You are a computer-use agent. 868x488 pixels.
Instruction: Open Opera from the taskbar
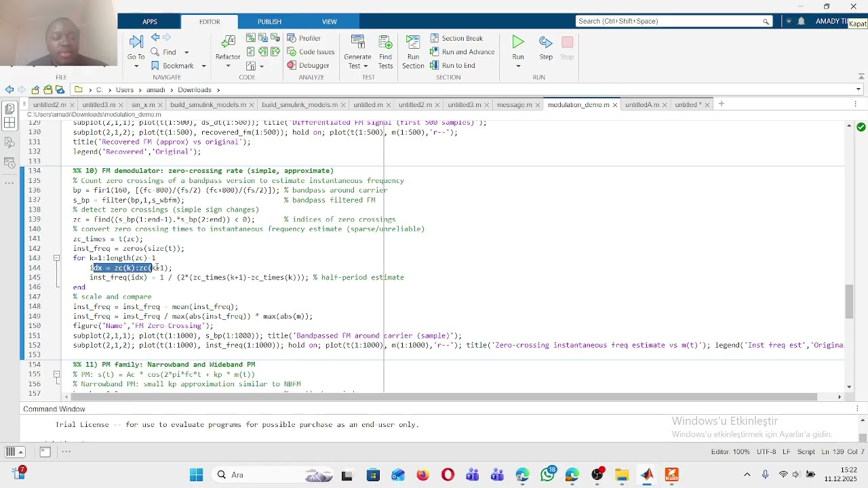point(448,474)
